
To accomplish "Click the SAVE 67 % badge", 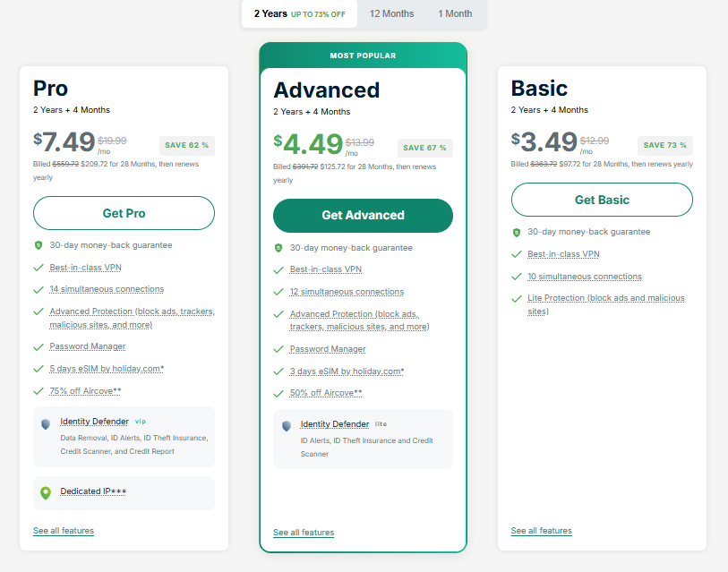I will coord(425,148).
